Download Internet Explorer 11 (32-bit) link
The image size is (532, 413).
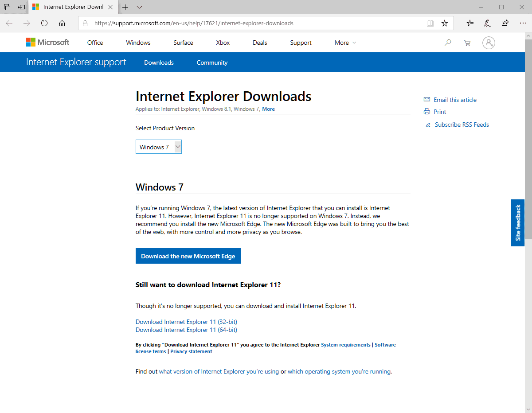click(186, 322)
